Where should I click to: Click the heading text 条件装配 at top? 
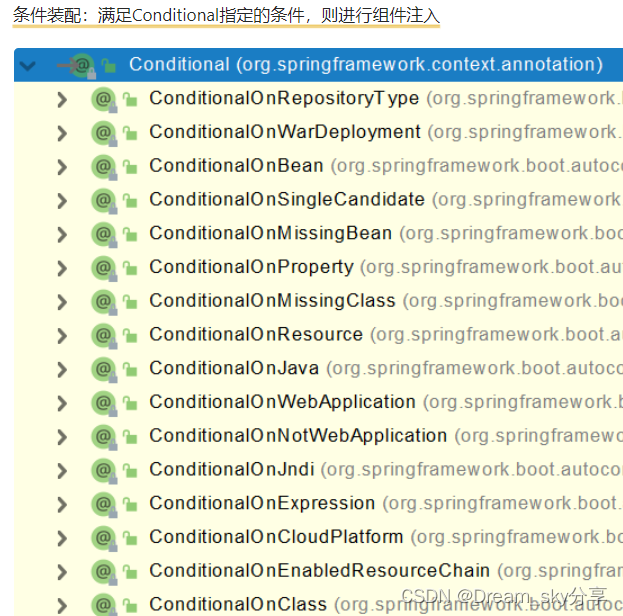[x=46, y=16]
